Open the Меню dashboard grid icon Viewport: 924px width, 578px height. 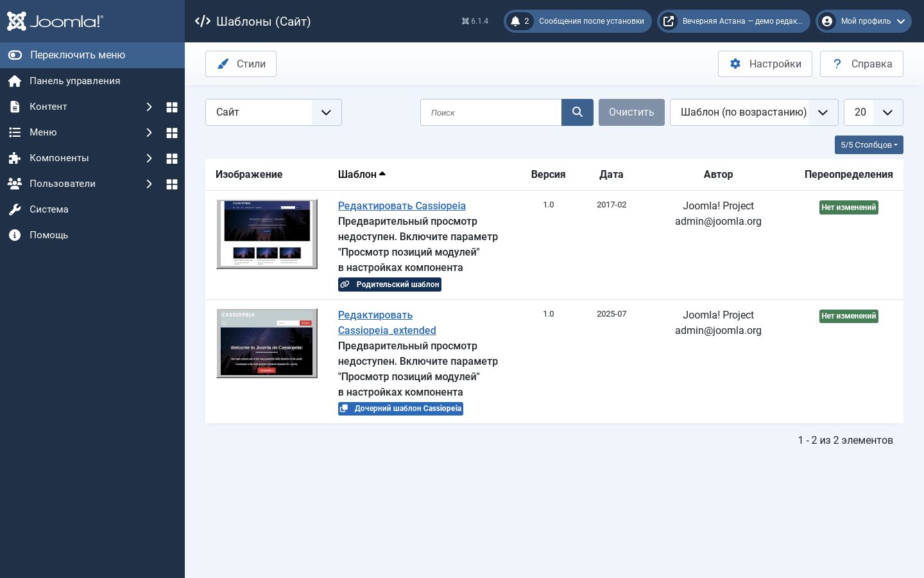(172, 132)
